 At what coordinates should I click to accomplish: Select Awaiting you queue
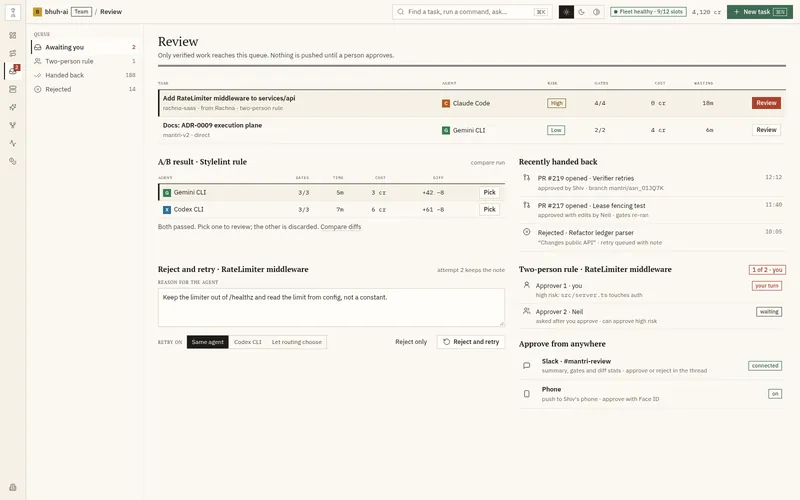pos(85,47)
